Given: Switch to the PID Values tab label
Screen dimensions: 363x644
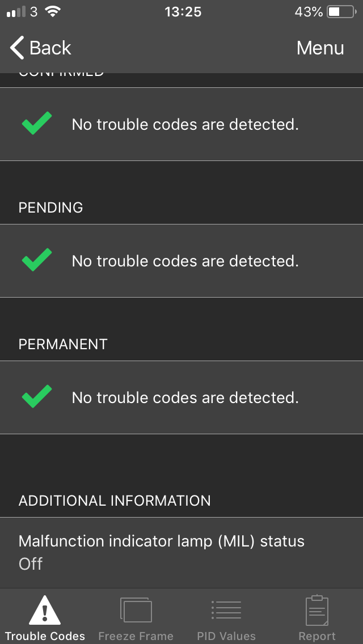Looking at the screenshot, I should pyautogui.click(x=226, y=636).
